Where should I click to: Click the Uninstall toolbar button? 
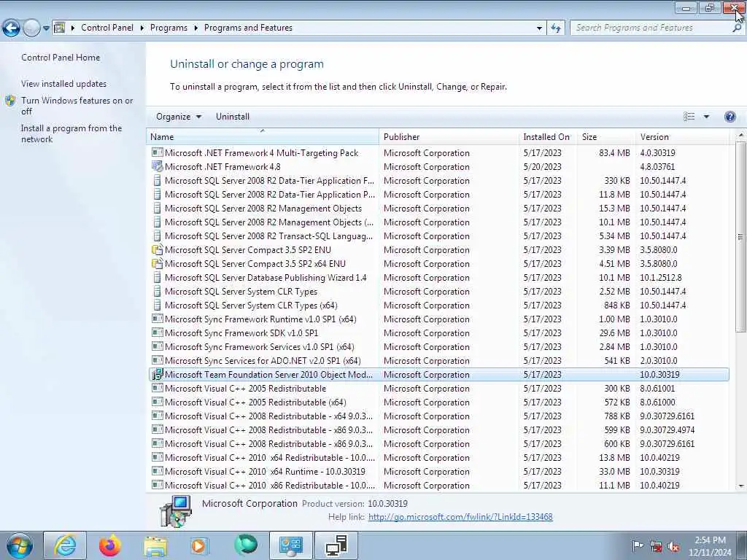(233, 117)
